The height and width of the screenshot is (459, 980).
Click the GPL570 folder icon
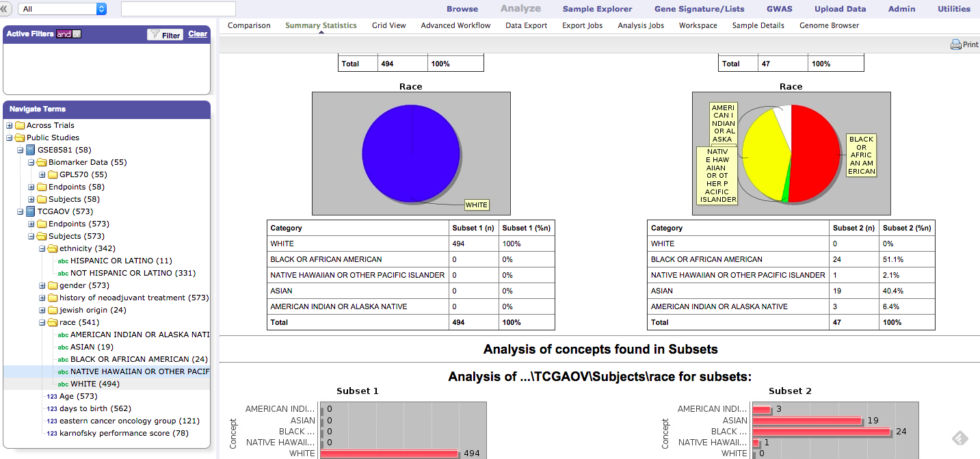point(53,174)
